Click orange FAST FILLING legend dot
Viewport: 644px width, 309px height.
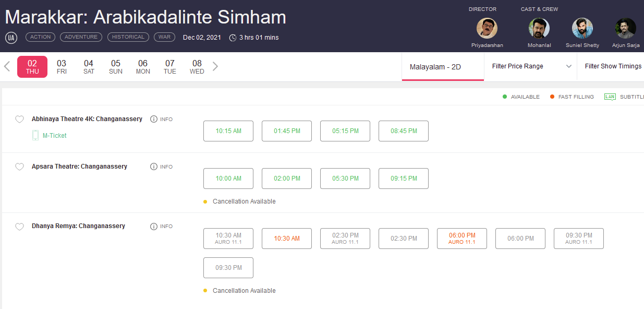[x=552, y=97]
